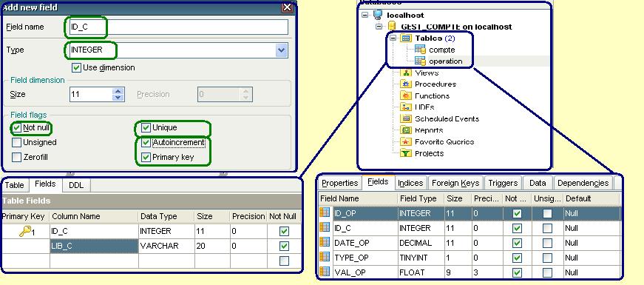Open the Foreign Keys tab
This screenshot has height=285, width=644.
pos(455,183)
